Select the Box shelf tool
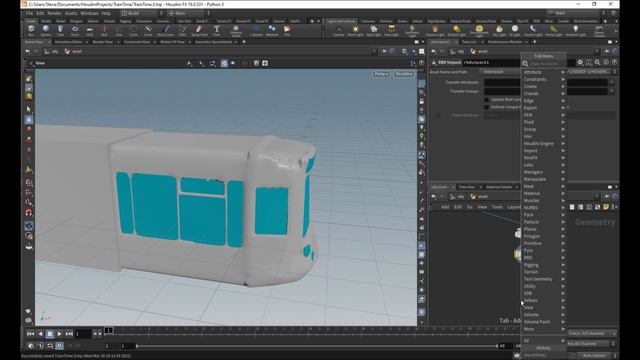Viewport: 640px width, 360px height. pyautogui.click(x=31, y=31)
